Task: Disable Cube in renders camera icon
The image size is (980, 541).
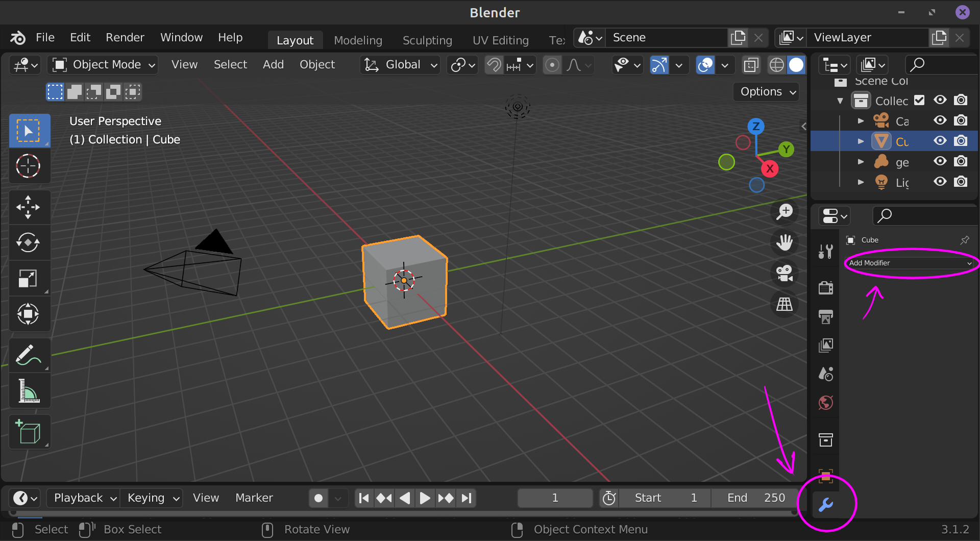Action: click(x=961, y=141)
